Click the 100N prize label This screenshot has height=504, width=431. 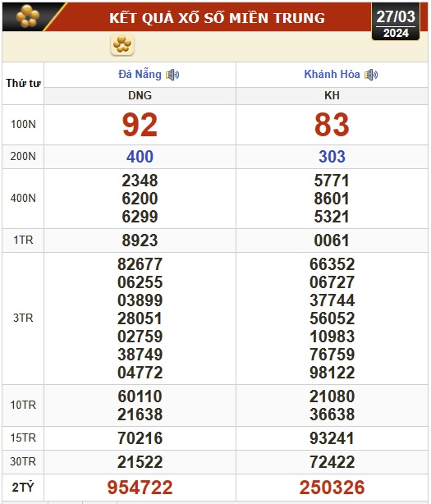[x=23, y=125]
